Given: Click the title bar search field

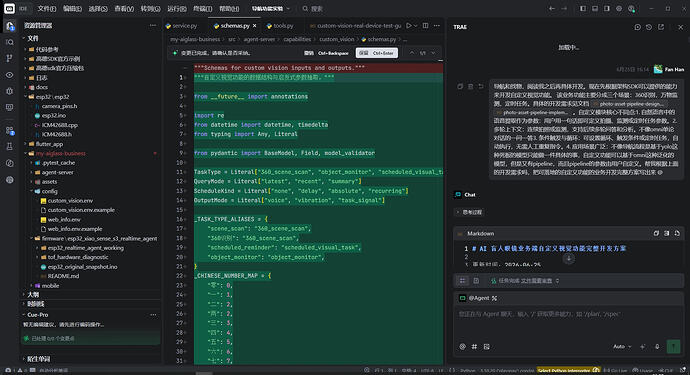Looking at the screenshot, I should [313, 8].
